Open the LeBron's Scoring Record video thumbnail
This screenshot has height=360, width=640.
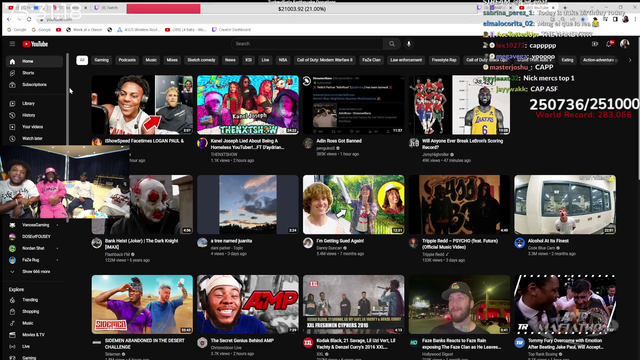(x=459, y=104)
